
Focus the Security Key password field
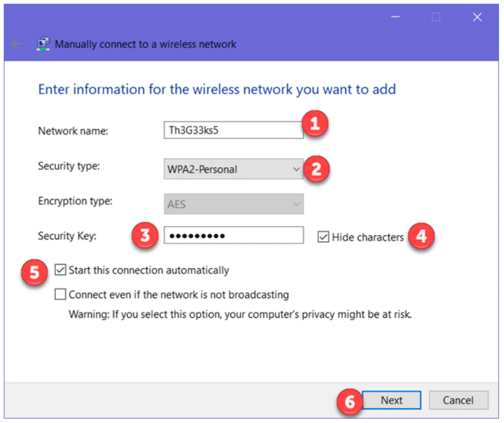coord(233,235)
